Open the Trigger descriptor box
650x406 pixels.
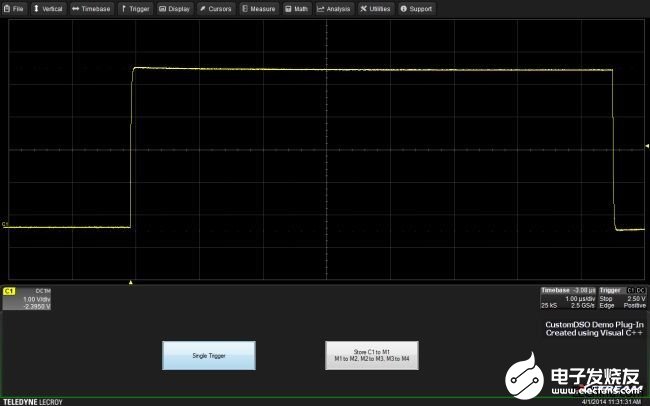623,298
